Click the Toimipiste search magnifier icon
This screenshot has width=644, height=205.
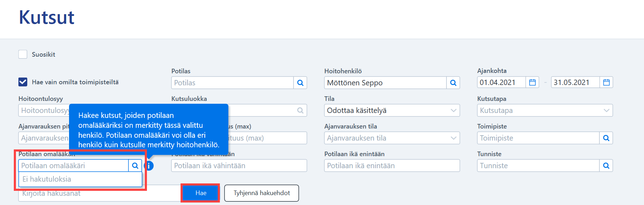(x=606, y=138)
